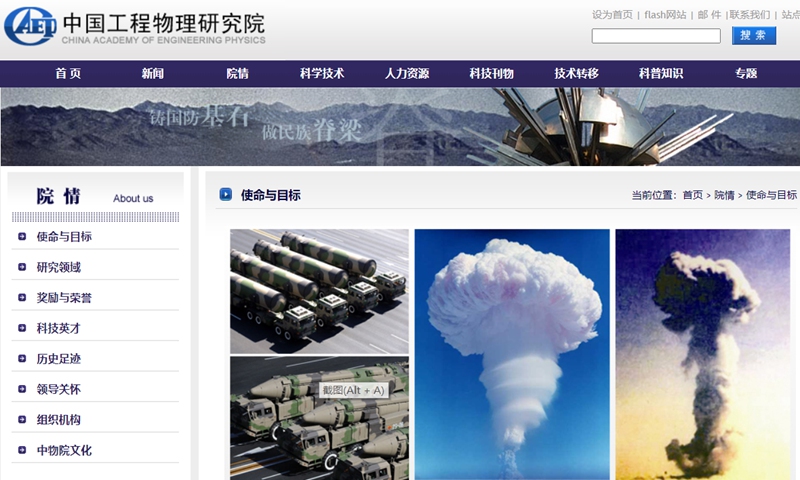Open the 联系我们 link at top
Viewport: 800px width, 480px height.
click(x=749, y=15)
